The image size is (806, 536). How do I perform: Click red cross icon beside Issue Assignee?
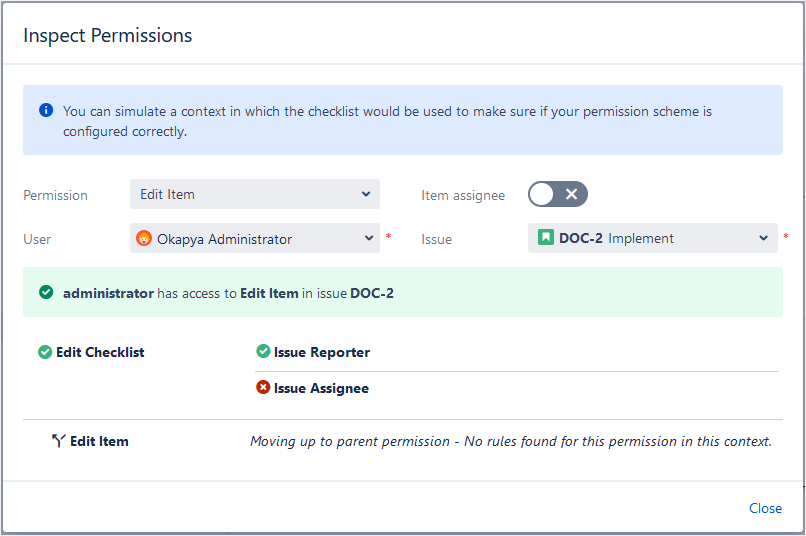[263, 388]
